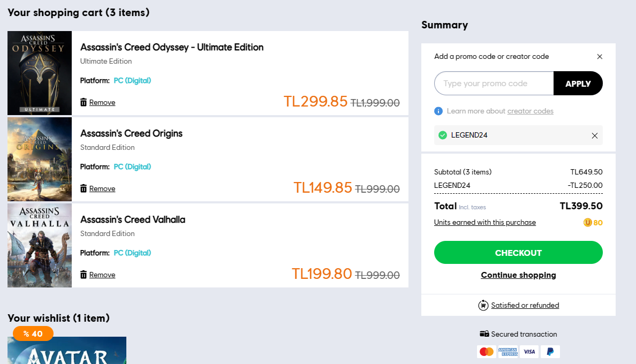
Task: Open the creator codes link
Action: 530,111
